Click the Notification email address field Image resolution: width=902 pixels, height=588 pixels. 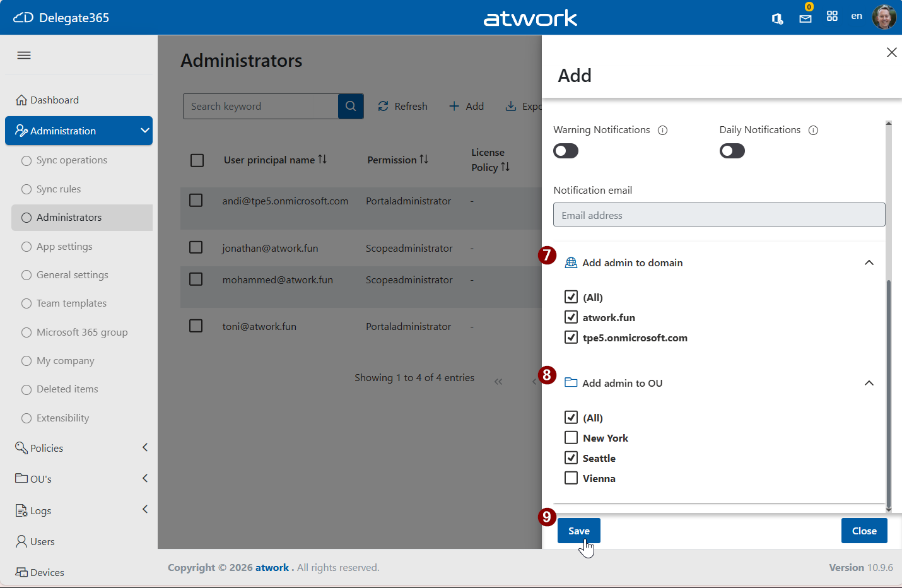719,215
